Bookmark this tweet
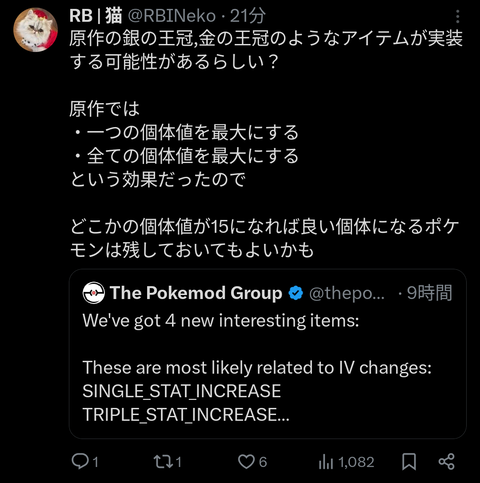This screenshot has height=483, width=480. coord(409,462)
